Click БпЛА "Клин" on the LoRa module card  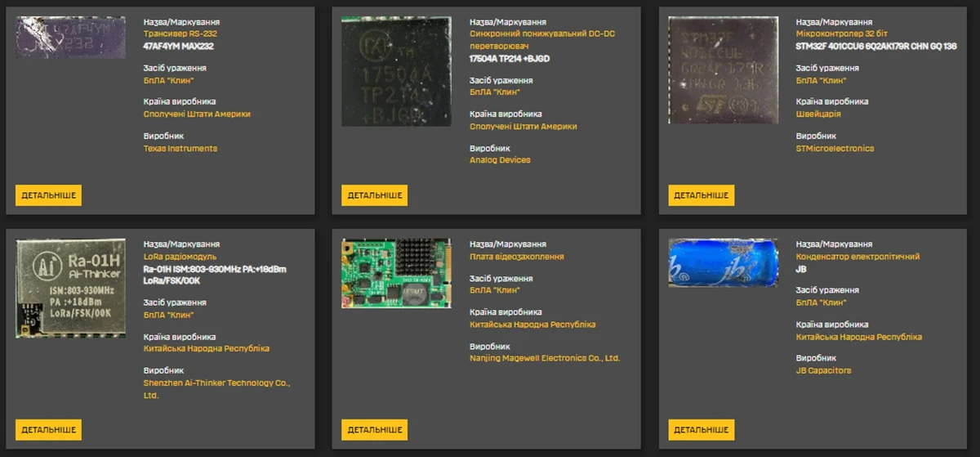167,315
